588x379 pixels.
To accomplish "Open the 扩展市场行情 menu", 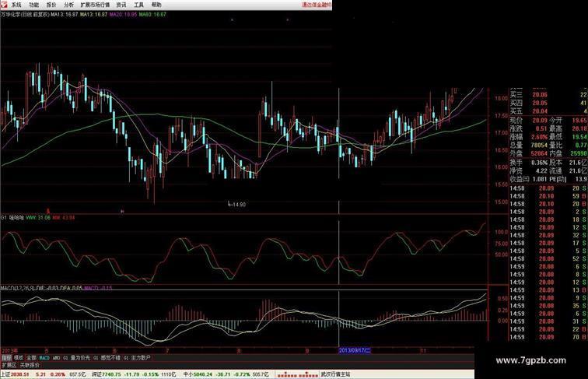I will tap(95, 5).
